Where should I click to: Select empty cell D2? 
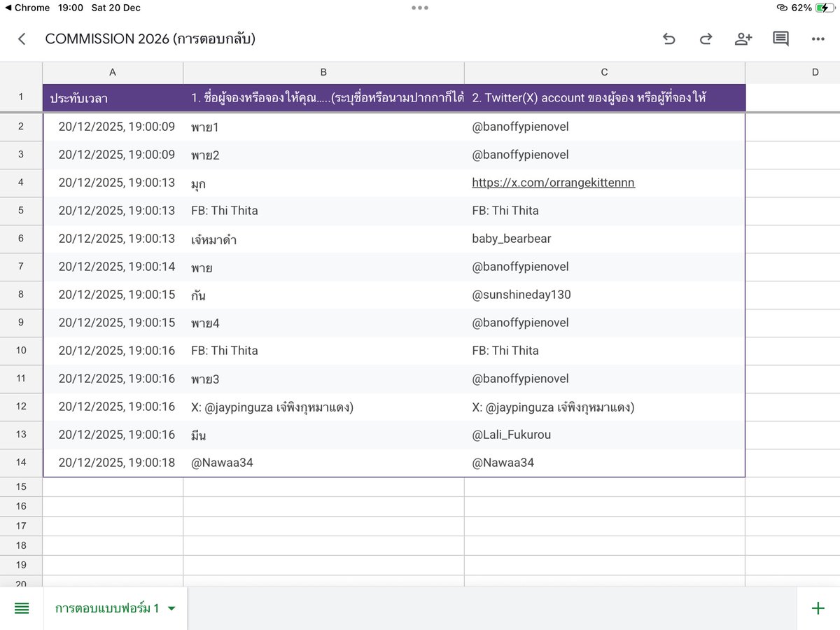(792, 127)
